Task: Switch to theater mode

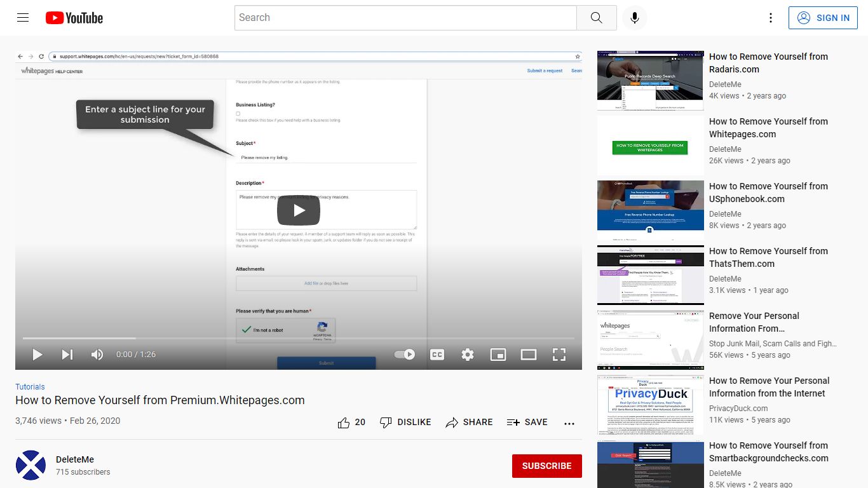Action: (x=529, y=355)
